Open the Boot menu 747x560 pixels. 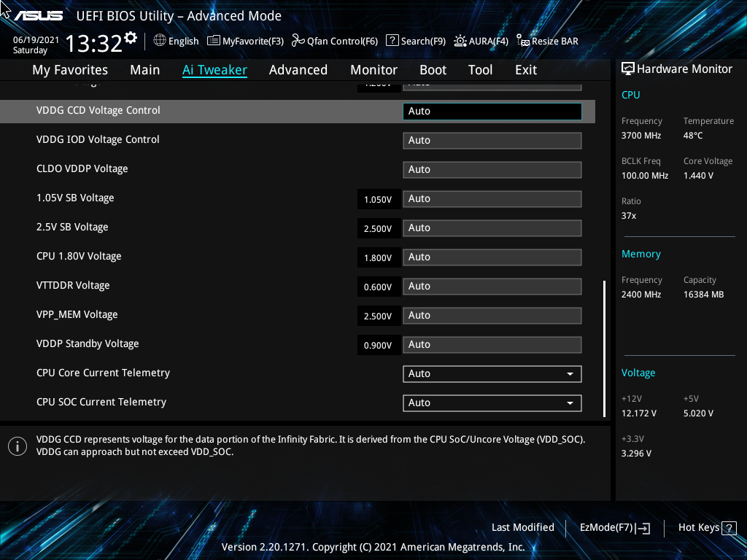(x=433, y=69)
